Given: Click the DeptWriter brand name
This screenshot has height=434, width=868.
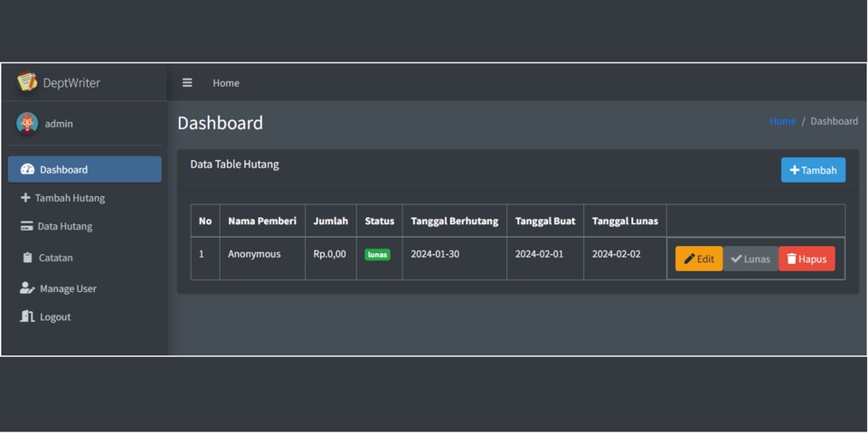Looking at the screenshot, I should click(71, 83).
